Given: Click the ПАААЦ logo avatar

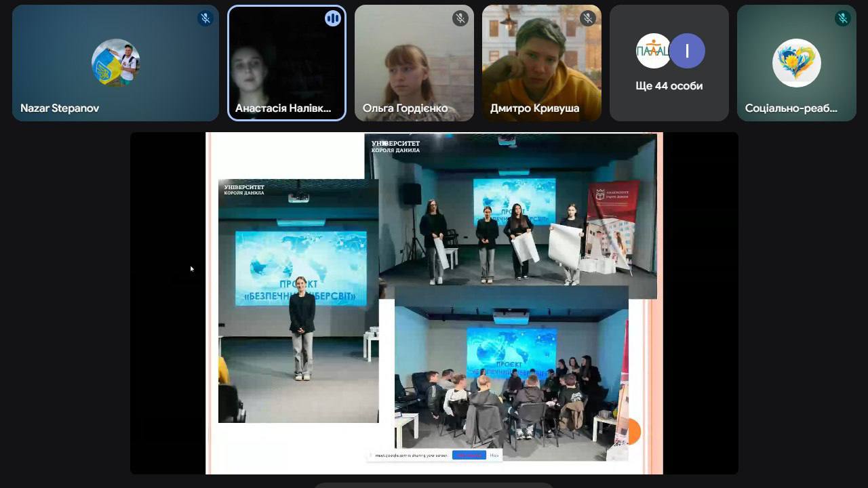Looking at the screenshot, I should coord(653,51).
